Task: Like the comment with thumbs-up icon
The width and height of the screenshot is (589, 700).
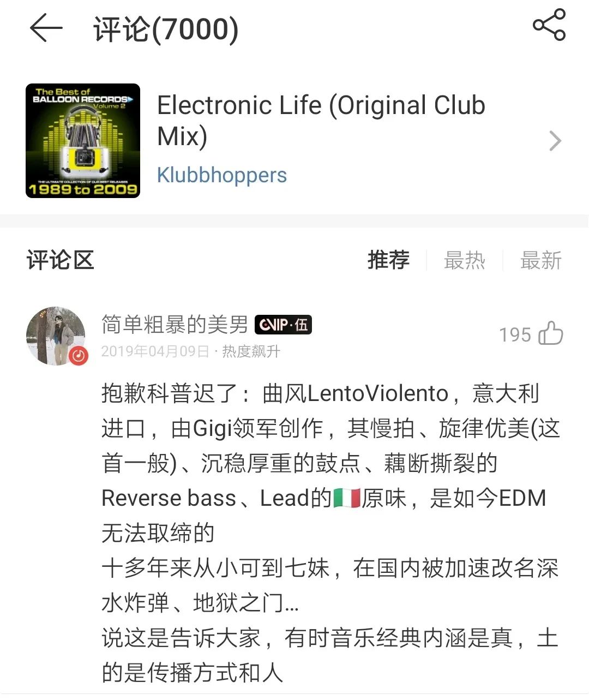Action: point(551,333)
